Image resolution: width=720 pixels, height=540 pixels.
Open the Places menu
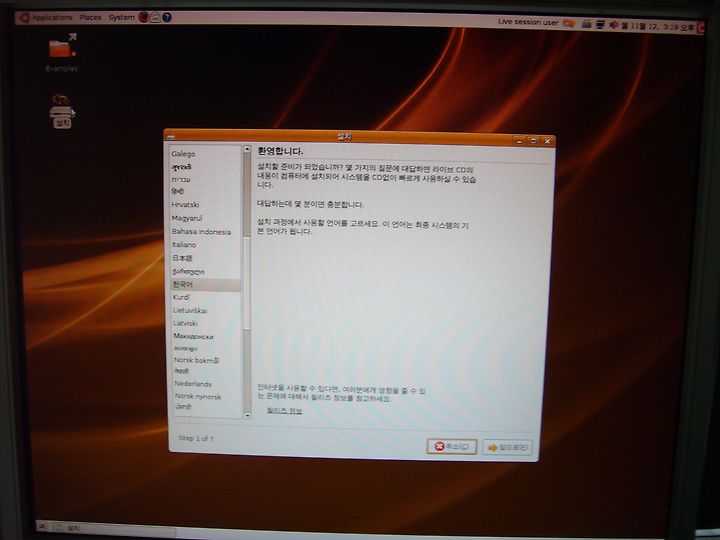pyautogui.click(x=90, y=17)
